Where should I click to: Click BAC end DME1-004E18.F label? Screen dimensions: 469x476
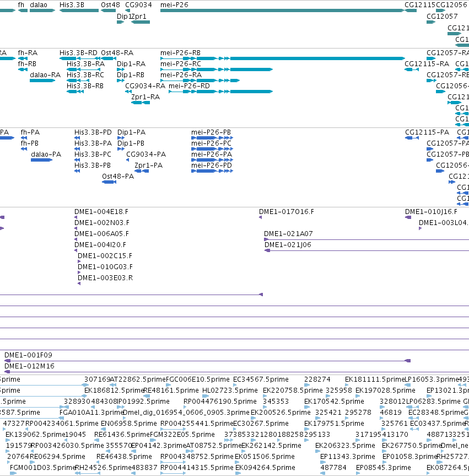click(x=101, y=212)
